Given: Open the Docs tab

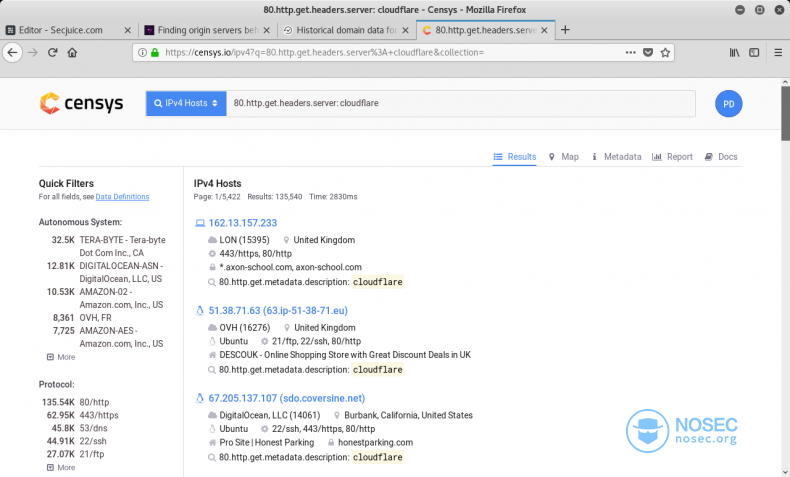Looking at the screenshot, I should point(721,157).
